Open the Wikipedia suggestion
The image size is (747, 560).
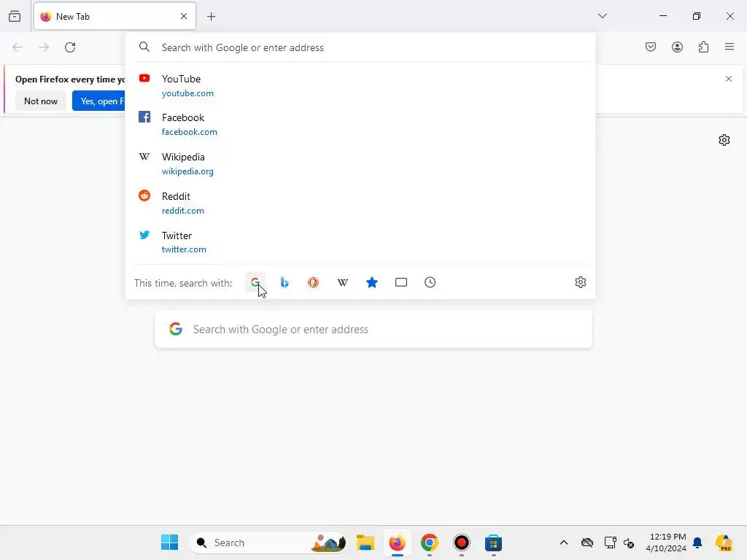click(x=360, y=164)
